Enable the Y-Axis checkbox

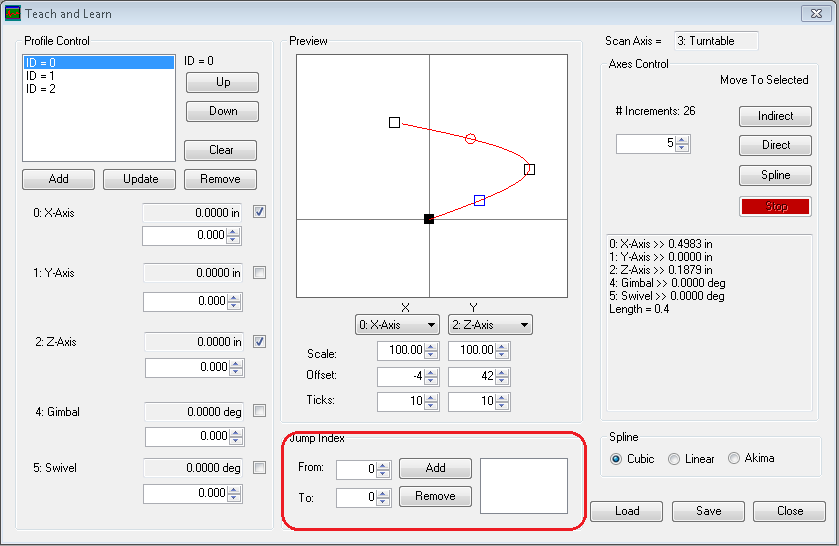pyautogui.click(x=259, y=273)
